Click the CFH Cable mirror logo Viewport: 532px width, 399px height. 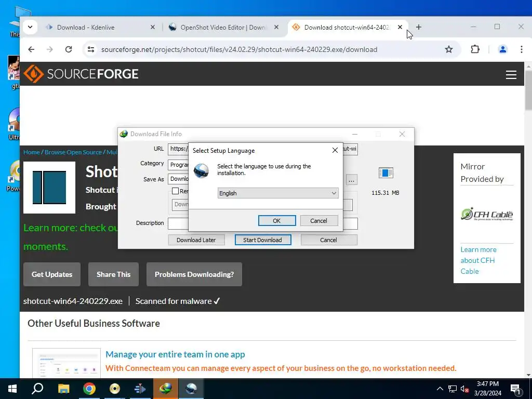[x=487, y=214]
